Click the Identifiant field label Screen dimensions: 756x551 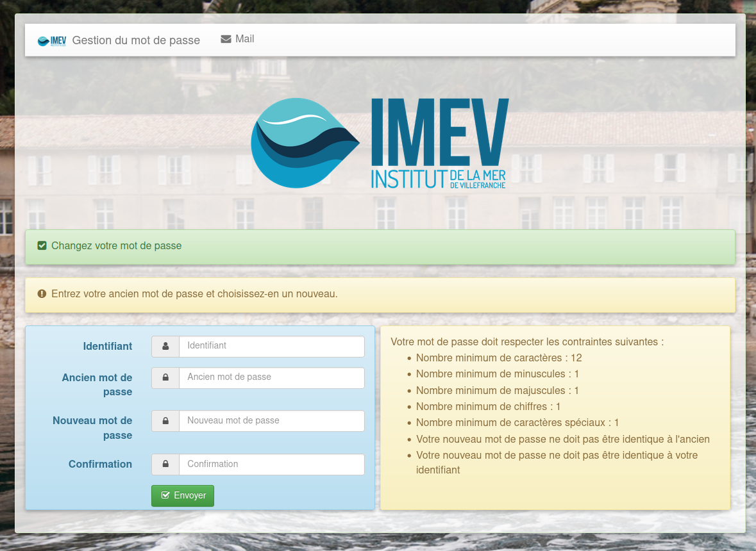point(108,347)
